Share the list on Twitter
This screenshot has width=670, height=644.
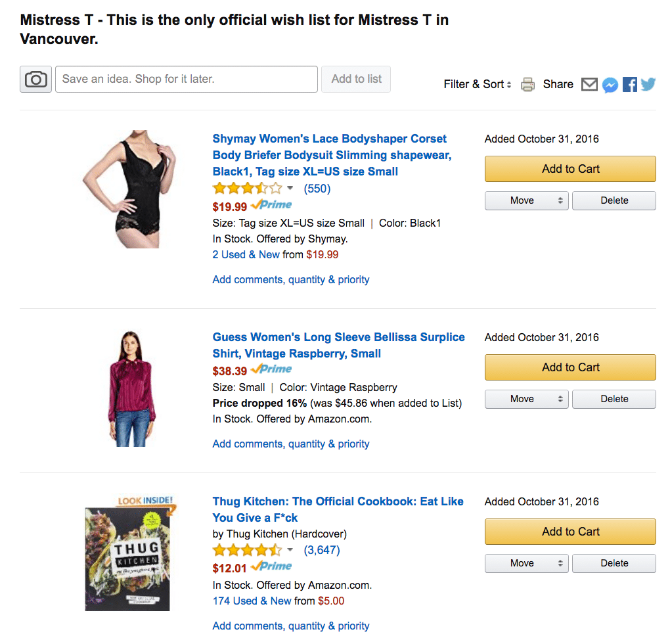click(x=648, y=84)
